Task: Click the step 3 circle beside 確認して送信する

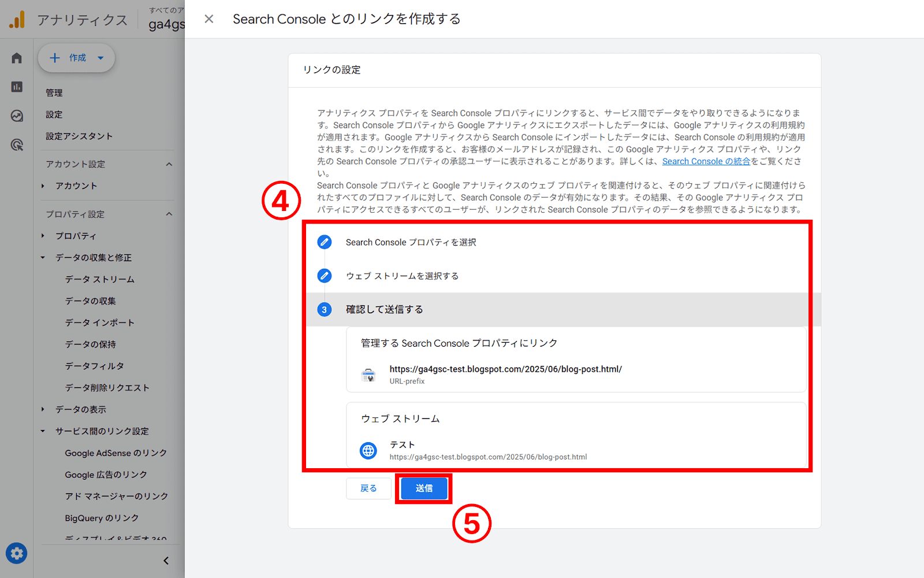Action: (x=324, y=309)
